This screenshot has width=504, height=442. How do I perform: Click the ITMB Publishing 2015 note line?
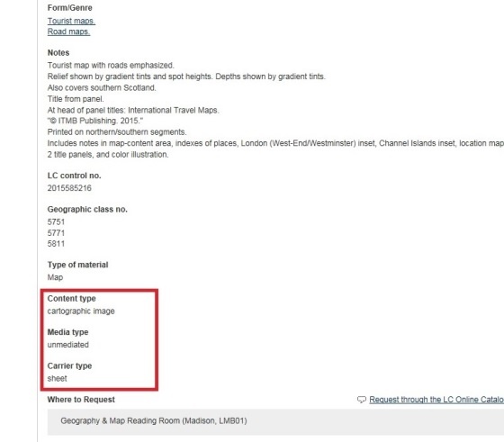95,121
